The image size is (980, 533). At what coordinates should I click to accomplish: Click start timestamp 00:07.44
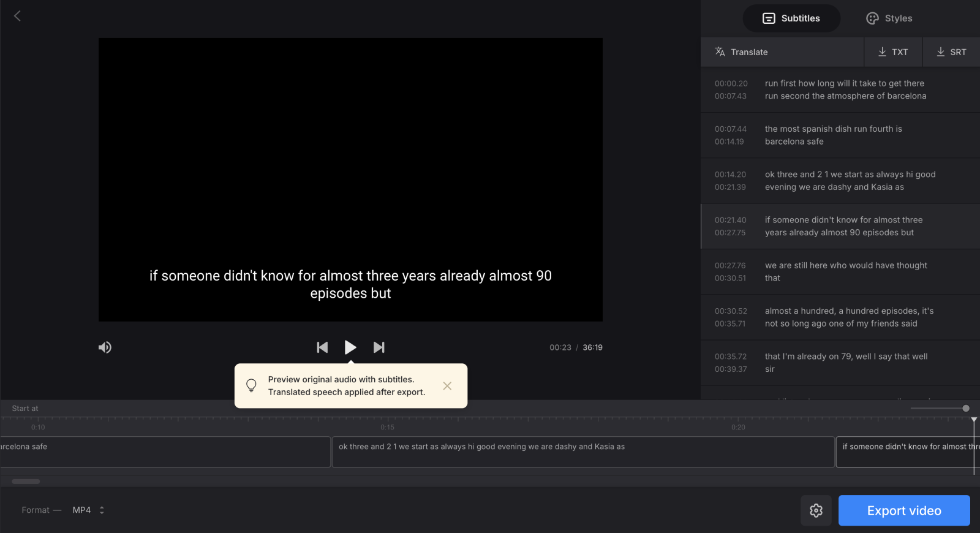click(730, 129)
